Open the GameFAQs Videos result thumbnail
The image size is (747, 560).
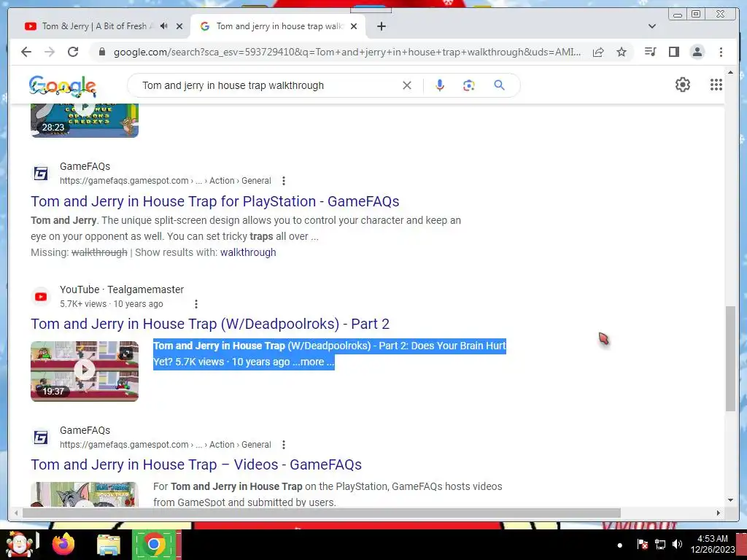(85, 494)
